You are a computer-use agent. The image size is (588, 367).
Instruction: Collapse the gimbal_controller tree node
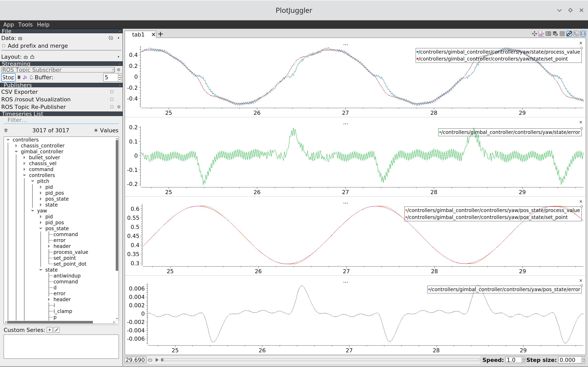point(16,151)
